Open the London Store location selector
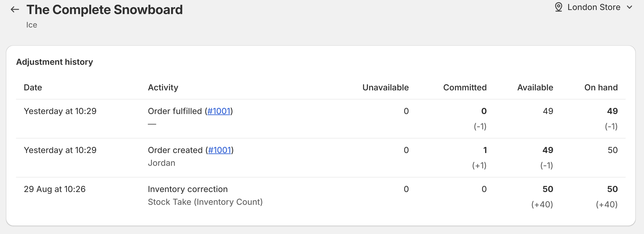644x234 pixels. pyautogui.click(x=594, y=7)
